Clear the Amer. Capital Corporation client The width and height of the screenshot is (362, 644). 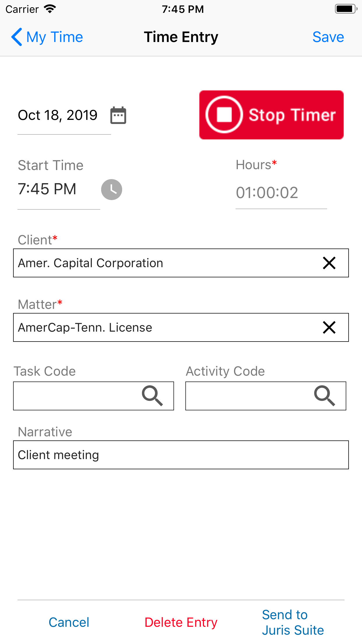coord(329,263)
